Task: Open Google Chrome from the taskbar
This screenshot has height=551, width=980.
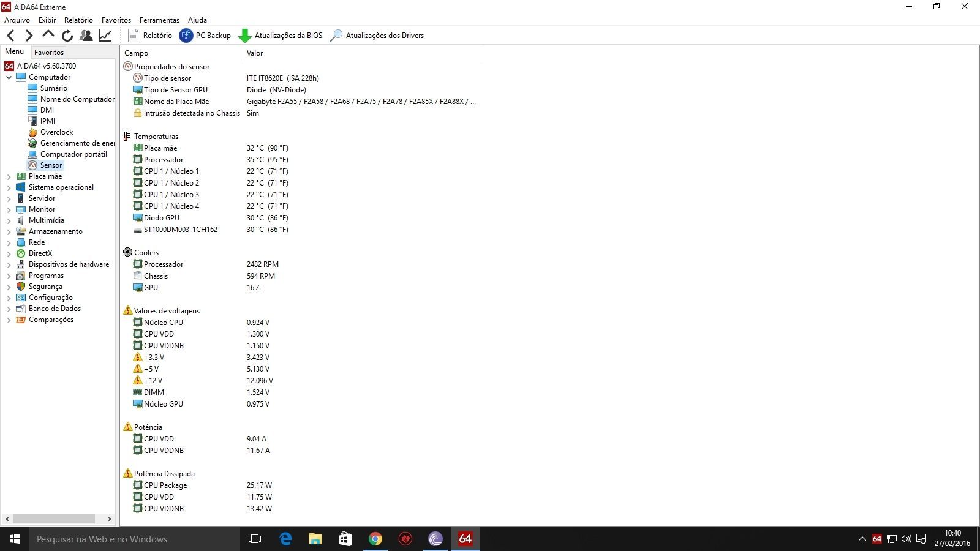Action: click(x=375, y=539)
